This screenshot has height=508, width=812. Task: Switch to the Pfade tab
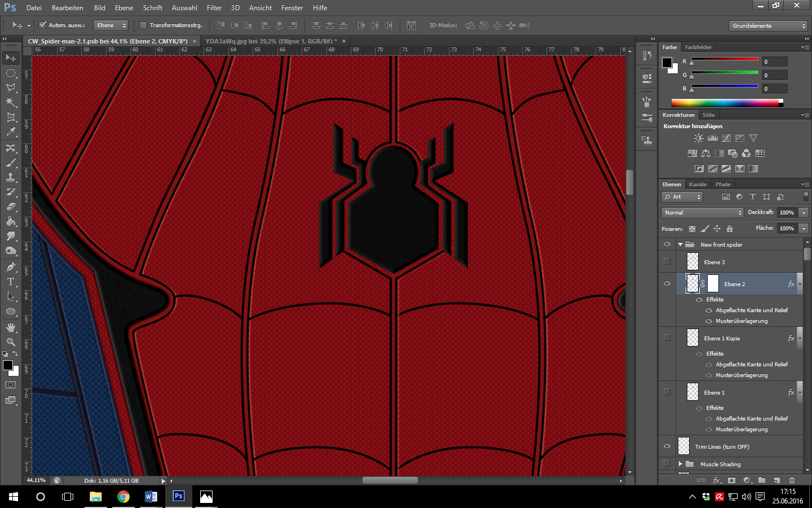point(723,185)
